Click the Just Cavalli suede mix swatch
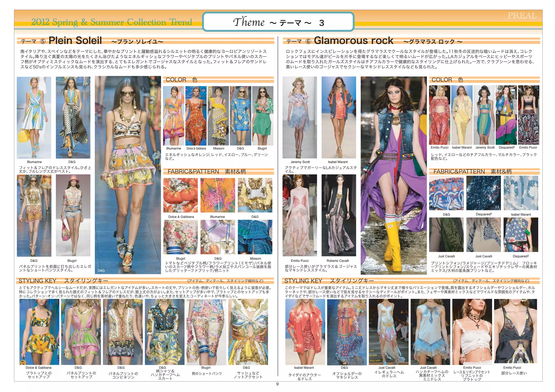Viewport: 555px width, 392px height. click(483, 235)
